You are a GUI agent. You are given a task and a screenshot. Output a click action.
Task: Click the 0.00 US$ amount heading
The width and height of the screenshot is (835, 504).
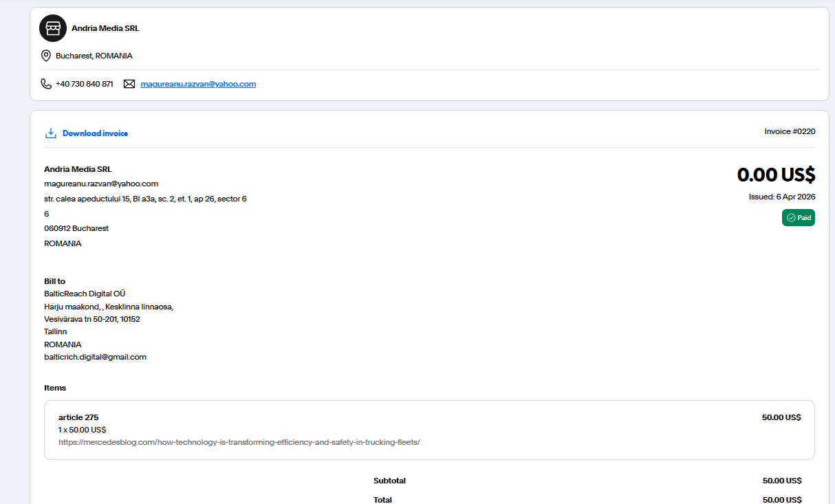click(776, 175)
